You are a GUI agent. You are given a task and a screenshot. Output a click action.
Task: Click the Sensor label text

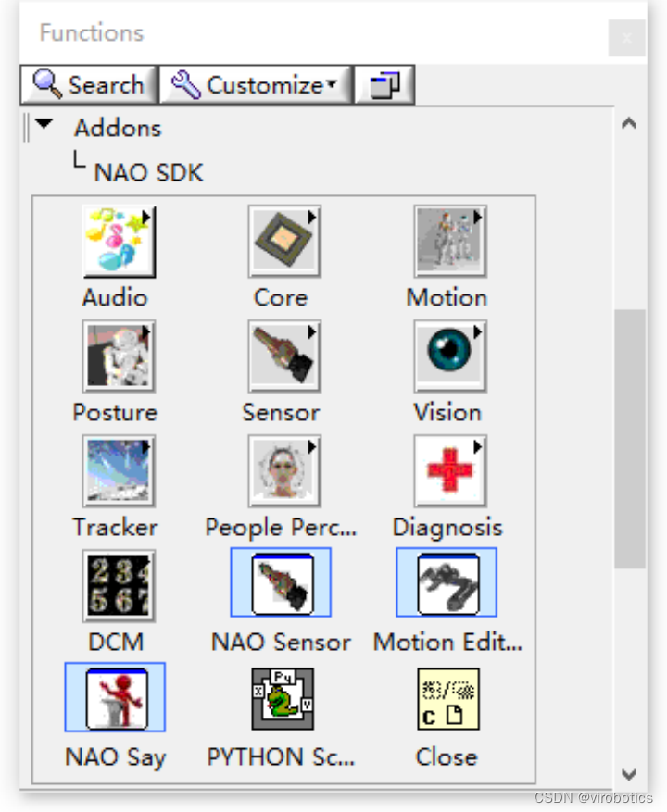tap(281, 413)
